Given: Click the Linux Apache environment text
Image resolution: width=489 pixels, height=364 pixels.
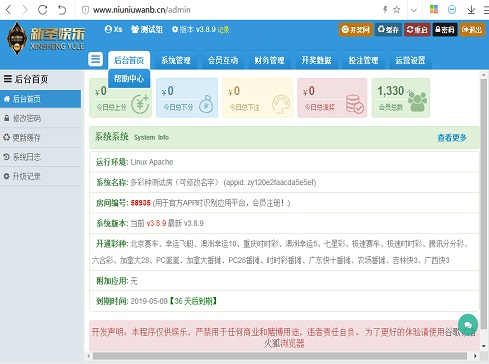Looking at the screenshot, I should (x=152, y=162).
